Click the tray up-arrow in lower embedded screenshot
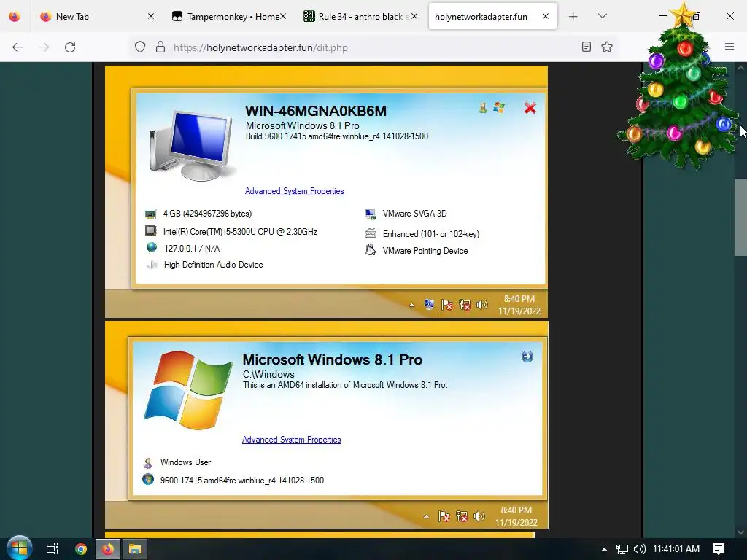The height and width of the screenshot is (560, 747). point(426,516)
